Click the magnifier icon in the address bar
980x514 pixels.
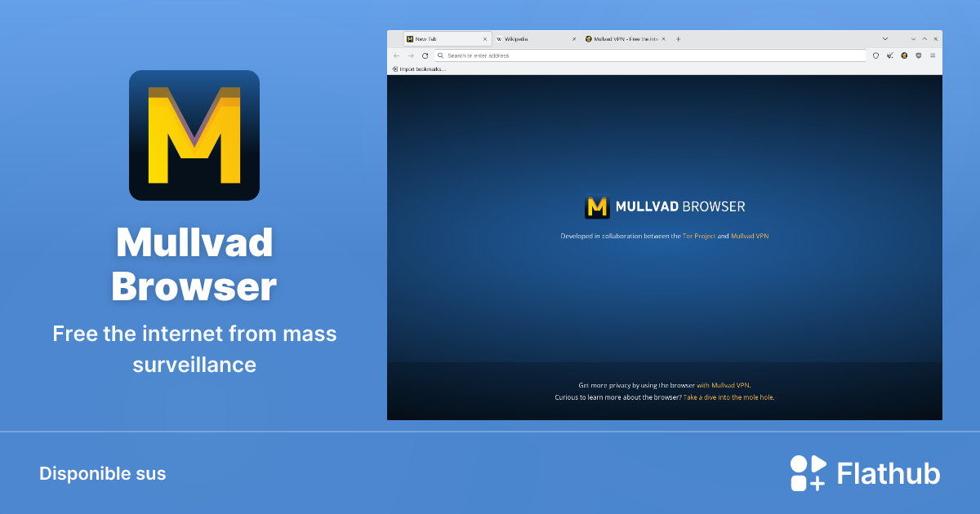[x=441, y=55]
